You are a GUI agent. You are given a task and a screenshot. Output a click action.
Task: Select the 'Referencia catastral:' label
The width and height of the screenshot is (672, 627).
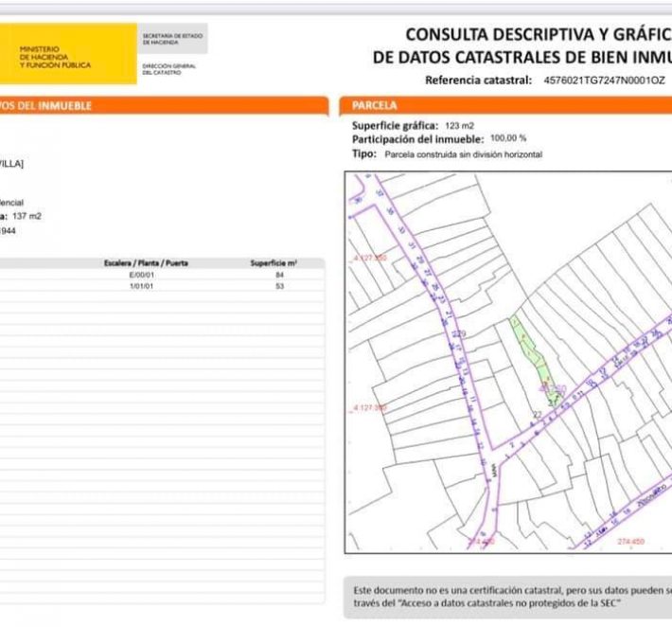click(478, 81)
